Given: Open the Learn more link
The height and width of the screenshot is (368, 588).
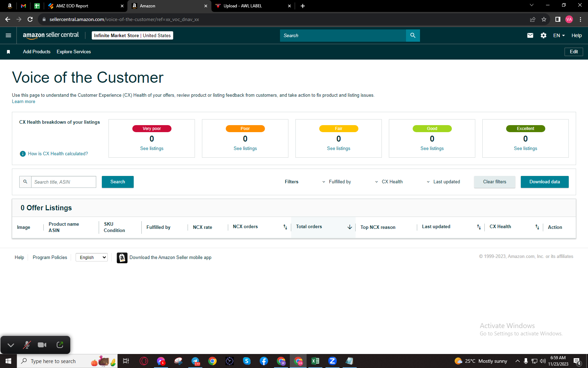Looking at the screenshot, I should tap(23, 102).
